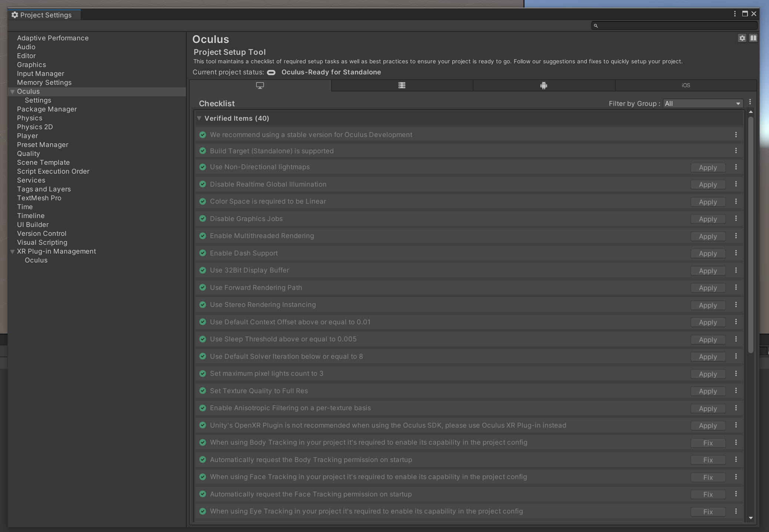Select the iOS platform tab
769x532 pixels.
coord(686,86)
